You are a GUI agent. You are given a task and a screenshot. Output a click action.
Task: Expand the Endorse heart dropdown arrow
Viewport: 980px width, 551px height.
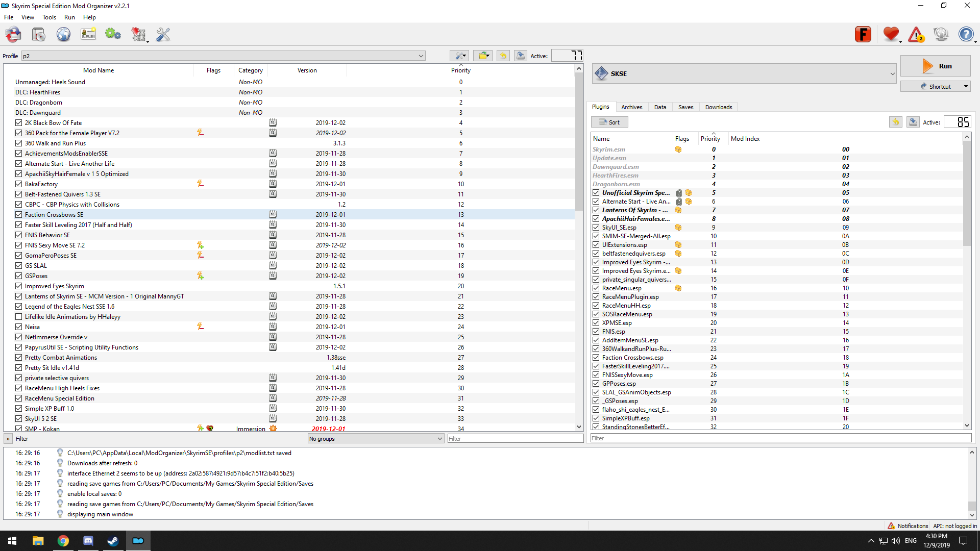point(900,42)
